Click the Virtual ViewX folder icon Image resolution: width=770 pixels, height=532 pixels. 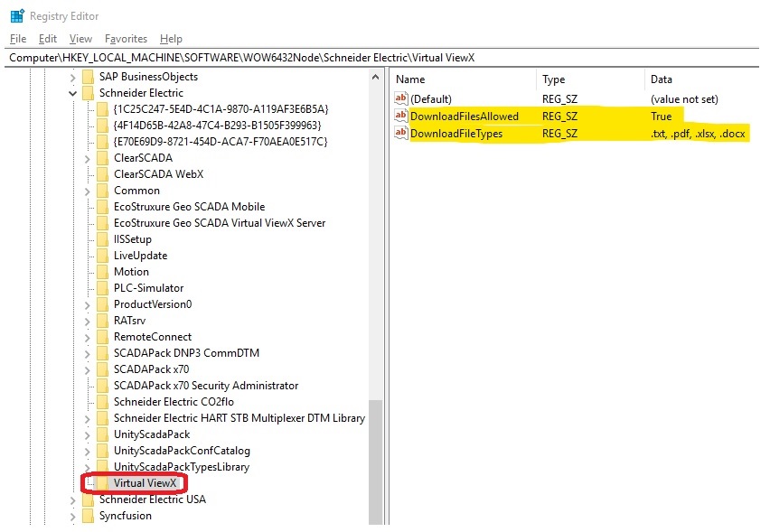point(103,483)
